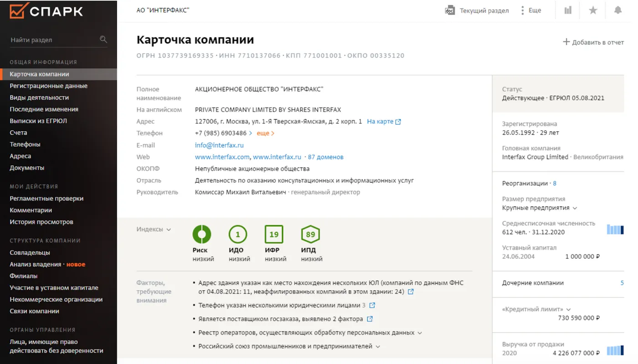Click the green Риск index circle icon
The height and width of the screenshot is (364, 638).
pos(201,235)
